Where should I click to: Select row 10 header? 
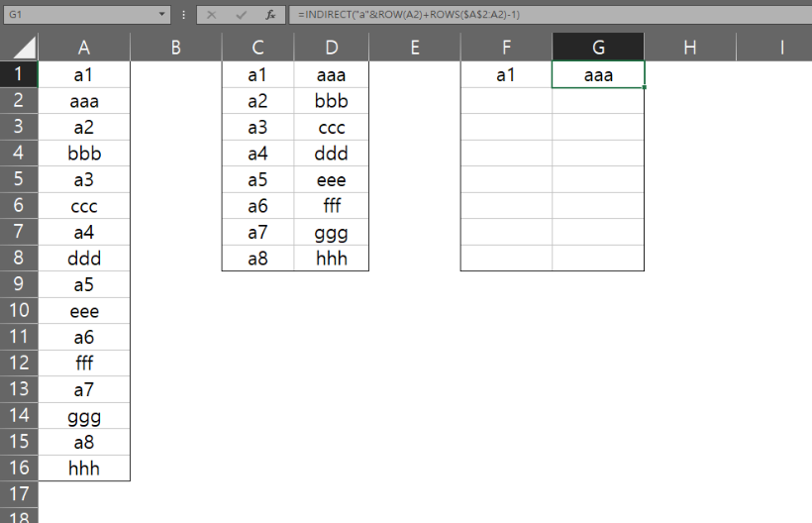click(19, 311)
